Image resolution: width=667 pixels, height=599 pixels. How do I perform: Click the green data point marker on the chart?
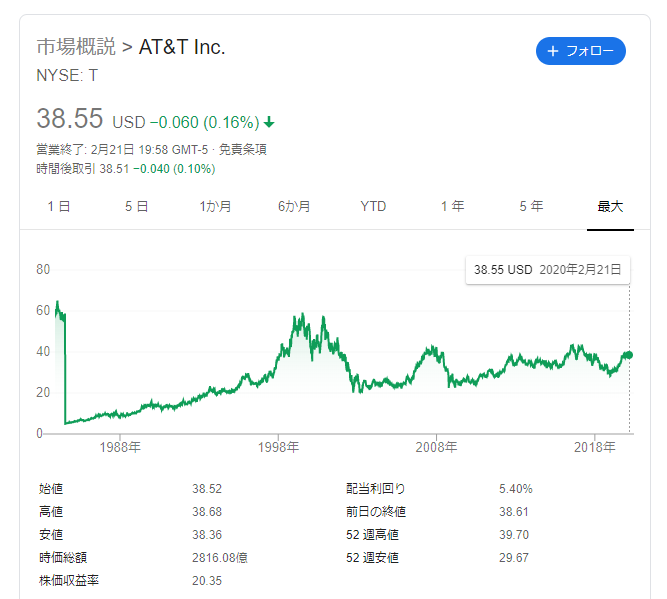tap(629, 355)
